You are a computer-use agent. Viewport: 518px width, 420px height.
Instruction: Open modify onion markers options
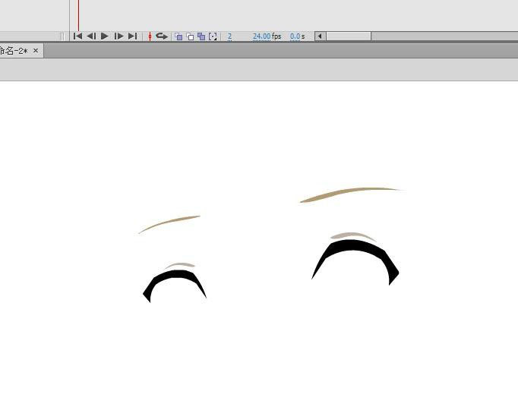[x=213, y=36]
